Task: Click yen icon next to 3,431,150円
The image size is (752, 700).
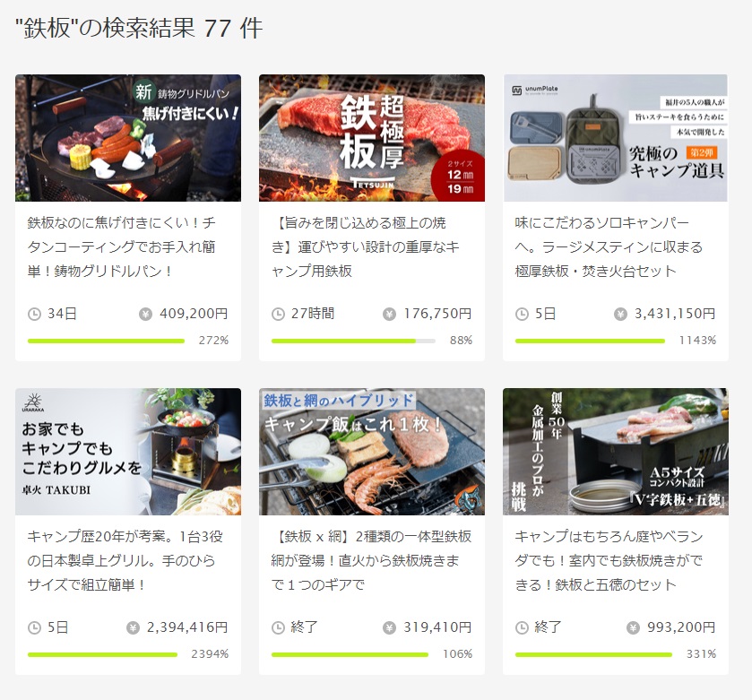Action: [620, 315]
